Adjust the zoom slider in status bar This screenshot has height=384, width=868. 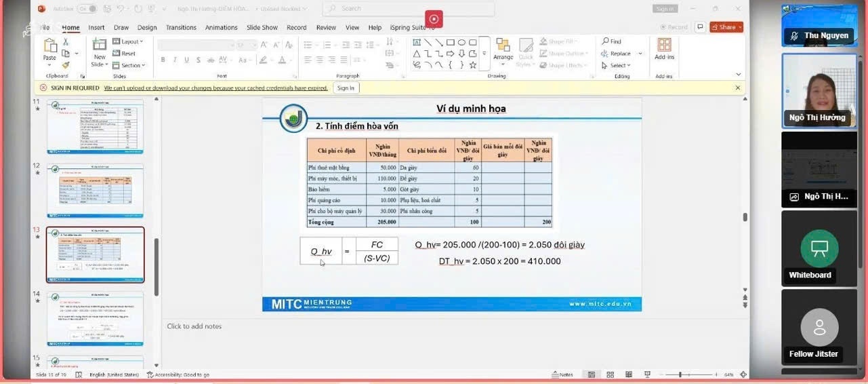point(680,375)
